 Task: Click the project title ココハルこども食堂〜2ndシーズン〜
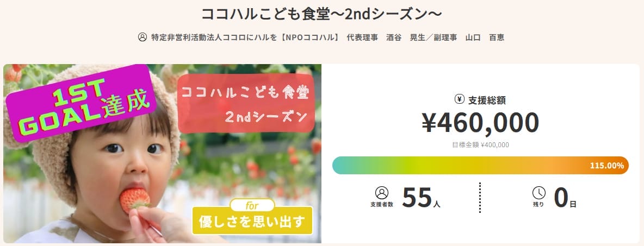point(322,14)
